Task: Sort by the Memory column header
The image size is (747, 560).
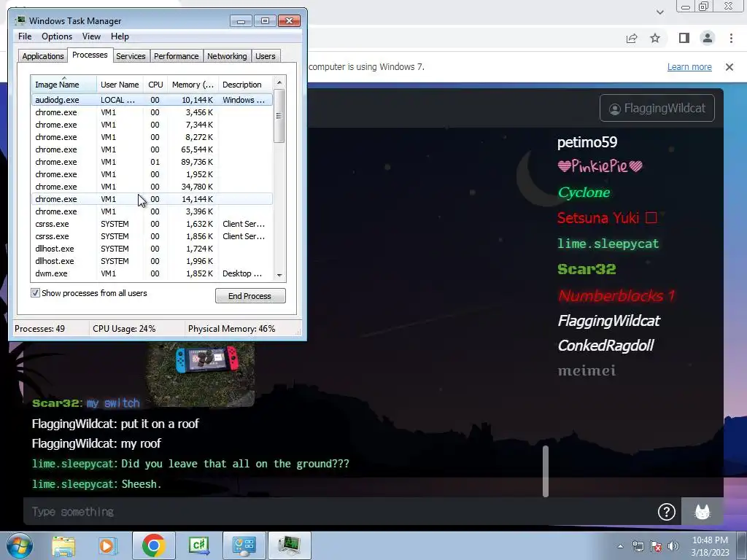Action: tap(193, 85)
